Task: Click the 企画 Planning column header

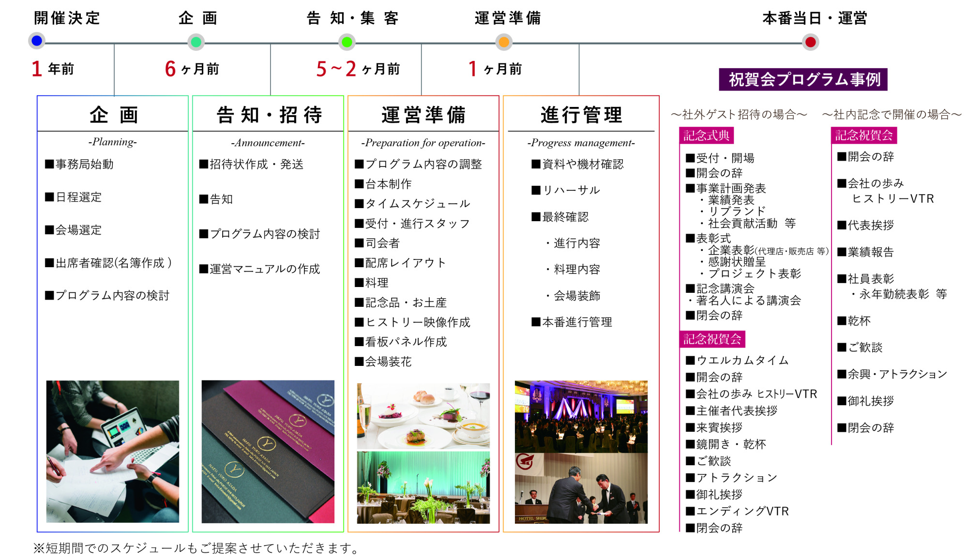Action: tap(113, 115)
